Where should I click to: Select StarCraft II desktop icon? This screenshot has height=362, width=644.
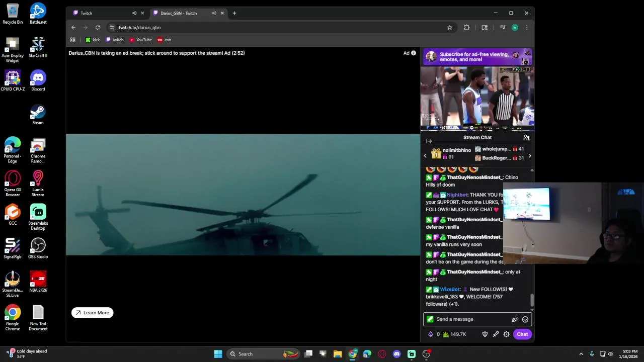(x=38, y=48)
